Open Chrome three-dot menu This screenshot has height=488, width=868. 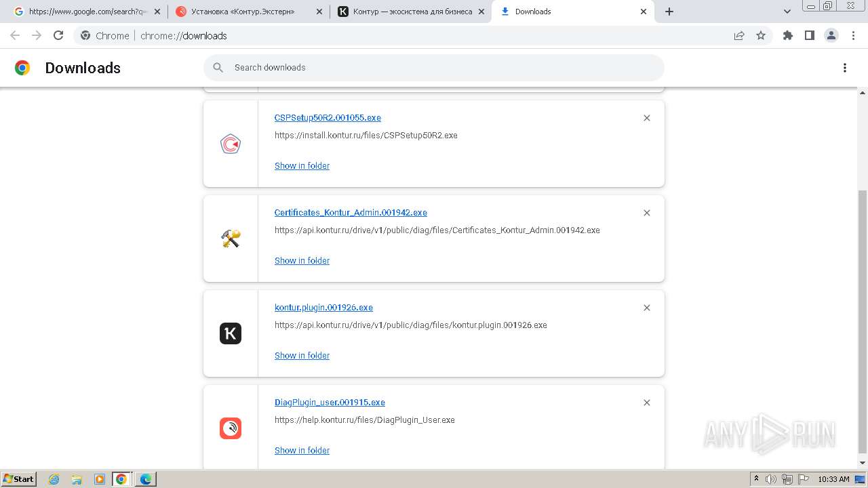[853, 36]
